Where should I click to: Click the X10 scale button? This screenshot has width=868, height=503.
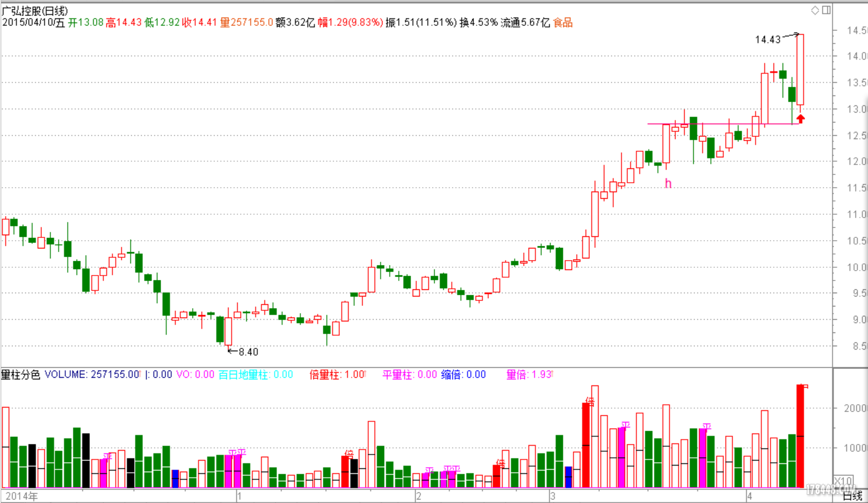(x=843, y=481)
